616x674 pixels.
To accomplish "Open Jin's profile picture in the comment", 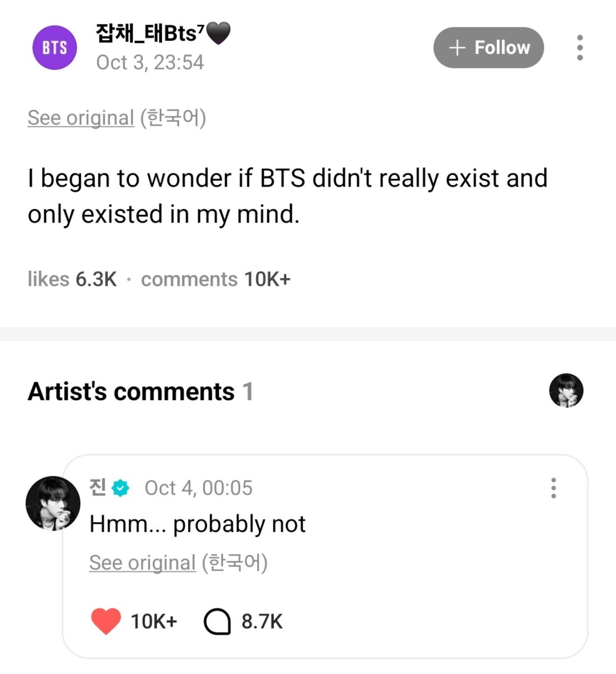I will pos(53,504).
